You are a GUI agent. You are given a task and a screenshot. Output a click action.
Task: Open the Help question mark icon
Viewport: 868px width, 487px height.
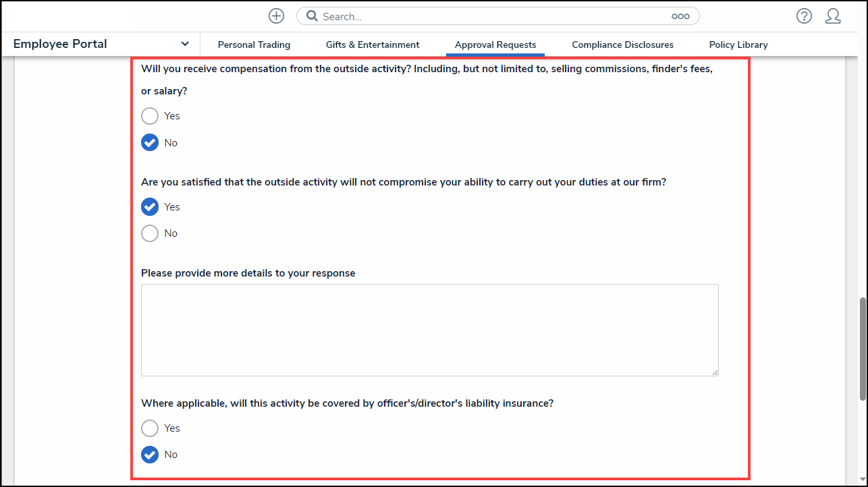coord(804,16)
